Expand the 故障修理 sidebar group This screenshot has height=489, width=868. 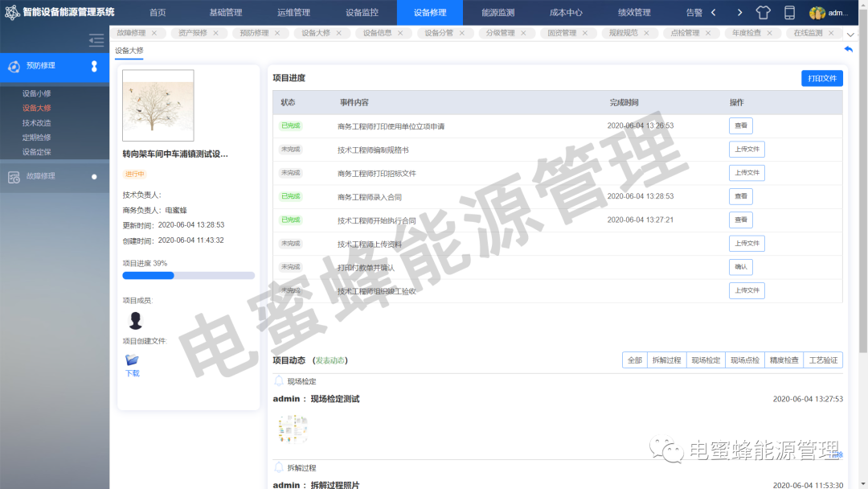pyautogui.click(x=94, y=177)
